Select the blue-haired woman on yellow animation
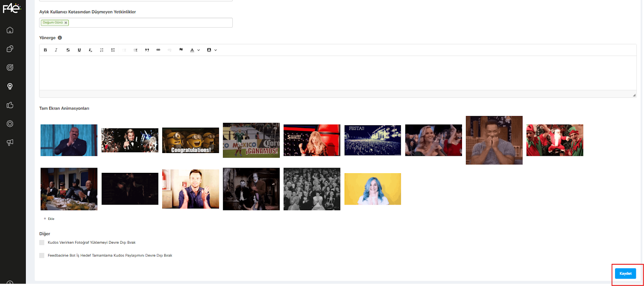 coord(373,189)
